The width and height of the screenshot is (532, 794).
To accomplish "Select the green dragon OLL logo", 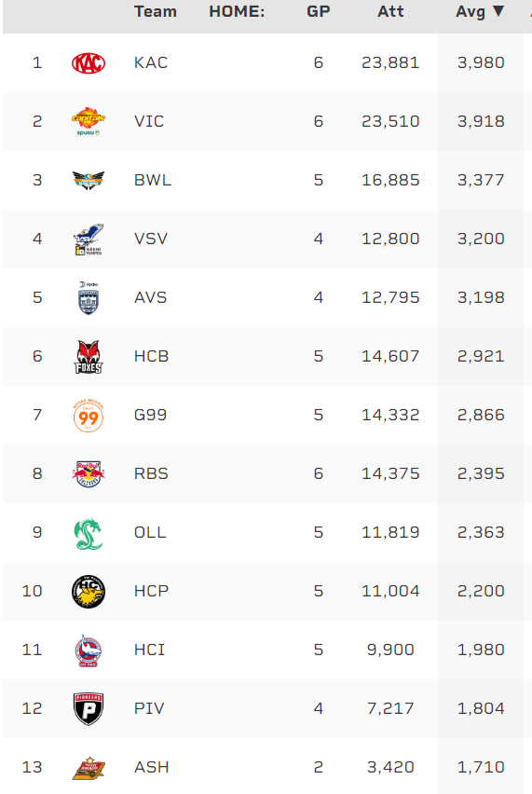I will [89, 533].
